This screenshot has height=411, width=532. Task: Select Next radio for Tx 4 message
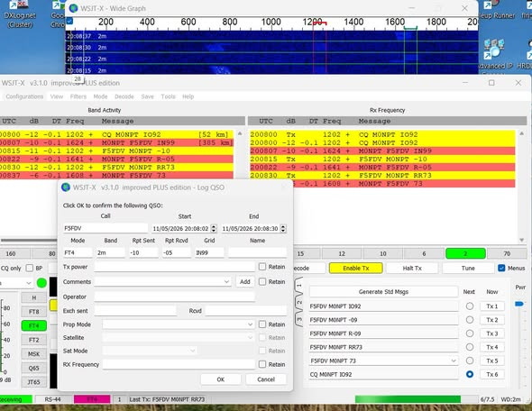[x=470, y=347]
